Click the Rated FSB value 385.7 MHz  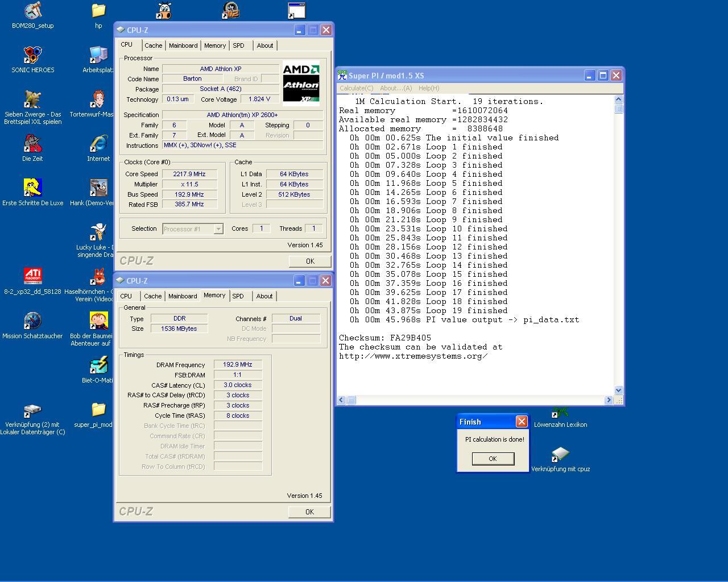pos(189,204)
